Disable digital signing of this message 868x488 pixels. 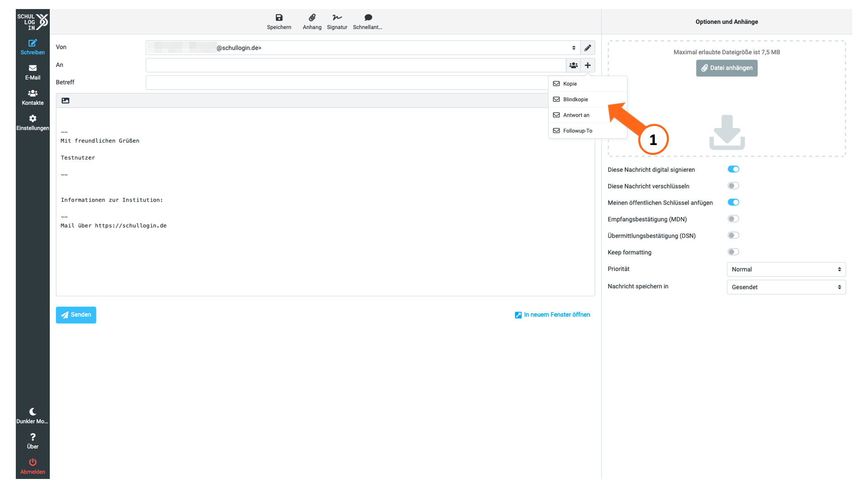point(733,169)
